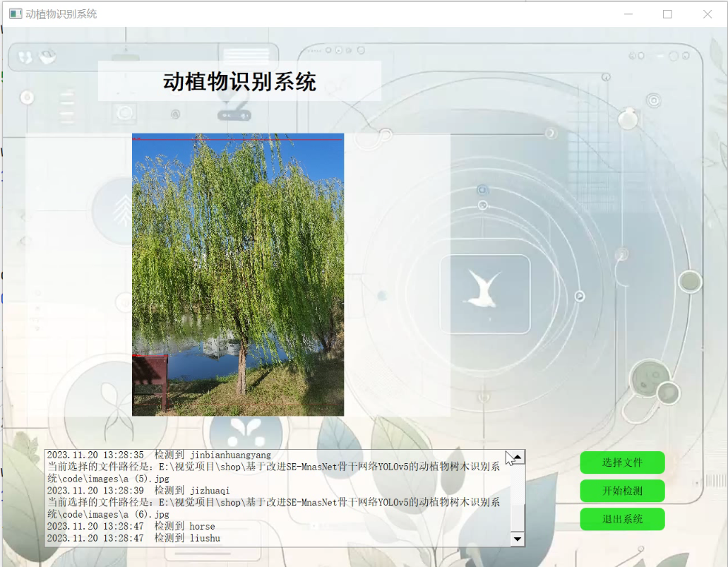Start detection with 开始检测 button
The height and width of the screenshot is (567, 728).
click(622, 491)
